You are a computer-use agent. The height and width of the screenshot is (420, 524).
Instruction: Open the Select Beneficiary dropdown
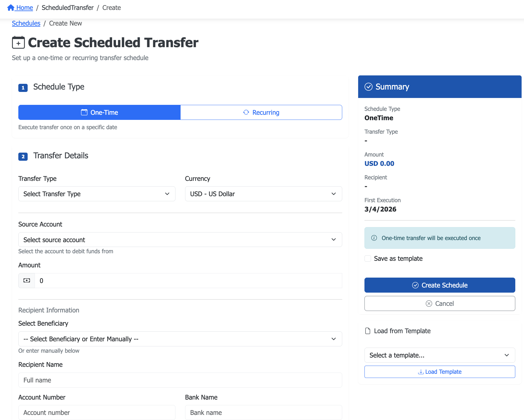click(180, 339)
